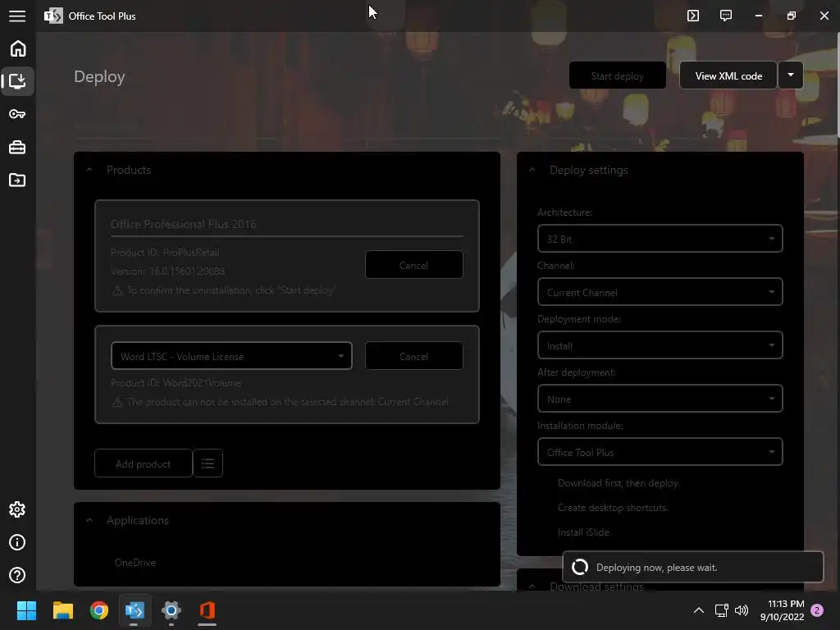Click Product ID: Word2021Volume text
This screenshot has width=840, height=630.
pos(176,383)
